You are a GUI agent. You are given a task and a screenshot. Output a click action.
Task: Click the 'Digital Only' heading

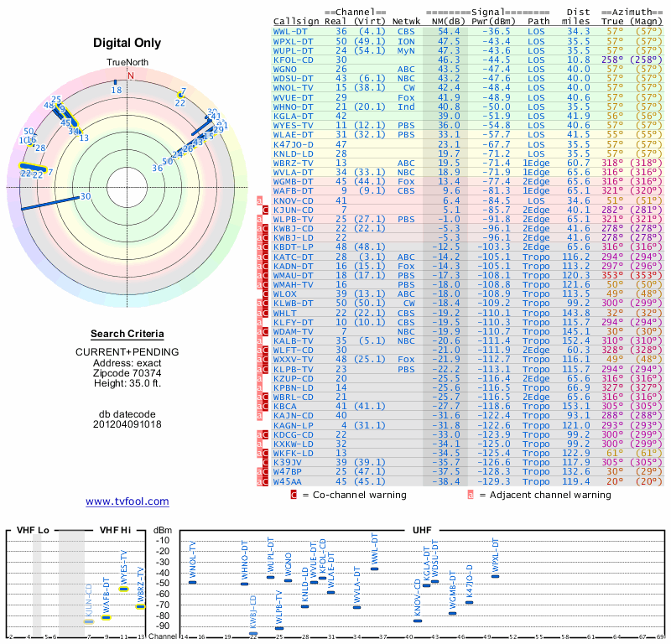pyautogui.click(x=127, y=43)
